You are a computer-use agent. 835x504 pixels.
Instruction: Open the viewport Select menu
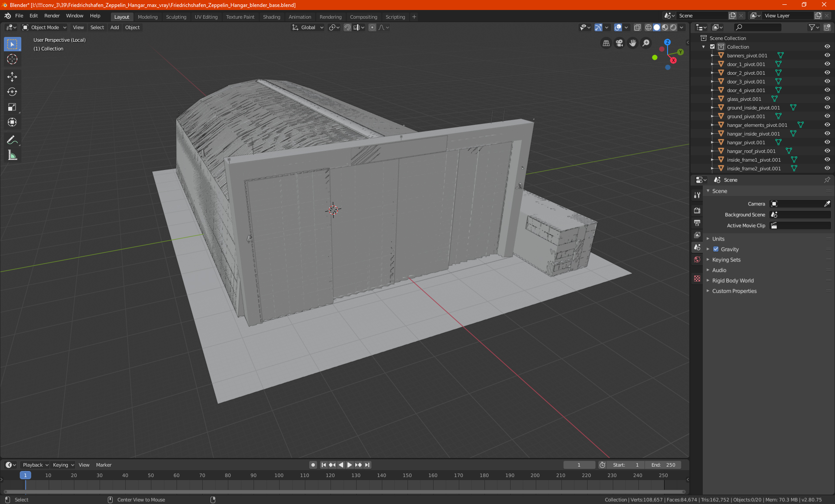point(97,27)
